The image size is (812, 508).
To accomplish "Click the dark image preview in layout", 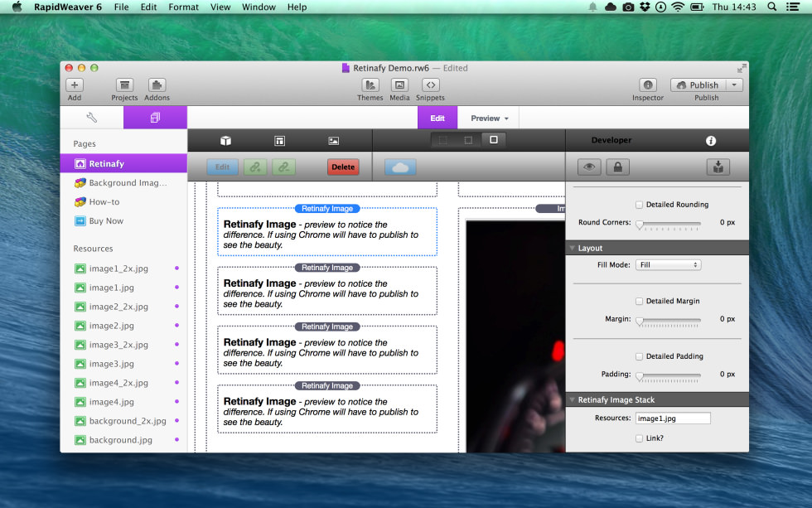I will tap(515, 336).
